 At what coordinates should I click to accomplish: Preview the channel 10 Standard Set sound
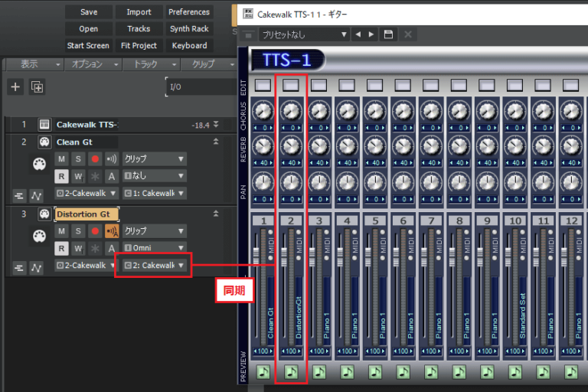516,371
